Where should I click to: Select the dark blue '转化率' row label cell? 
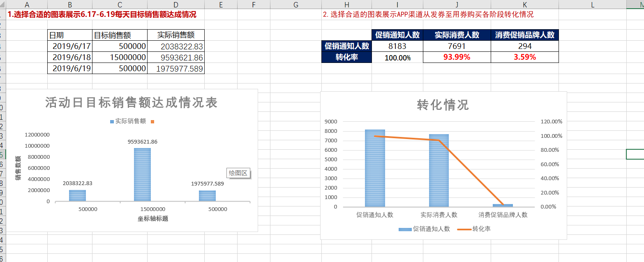tap(346, 57)
